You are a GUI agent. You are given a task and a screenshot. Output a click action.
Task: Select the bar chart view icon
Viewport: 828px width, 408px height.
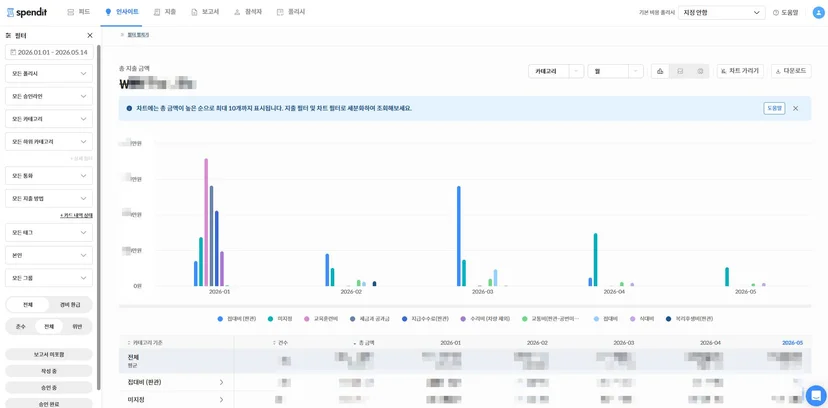(x=660, y=71)
